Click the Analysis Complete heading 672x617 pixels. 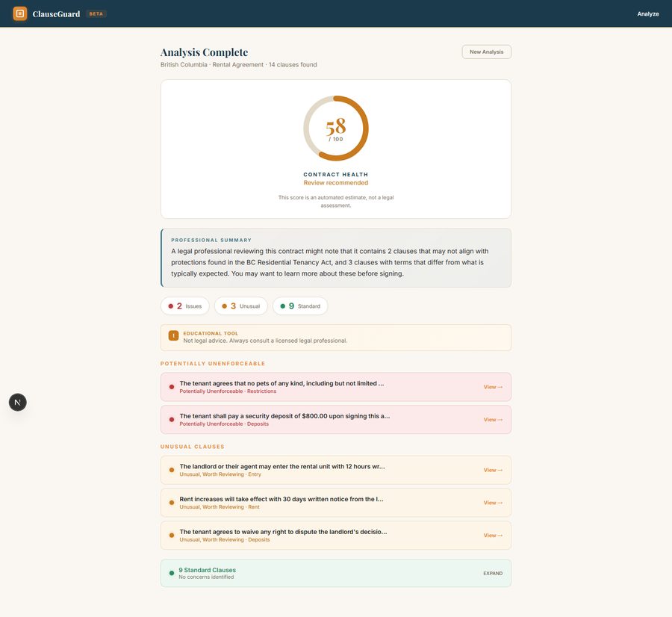point(204,52)
